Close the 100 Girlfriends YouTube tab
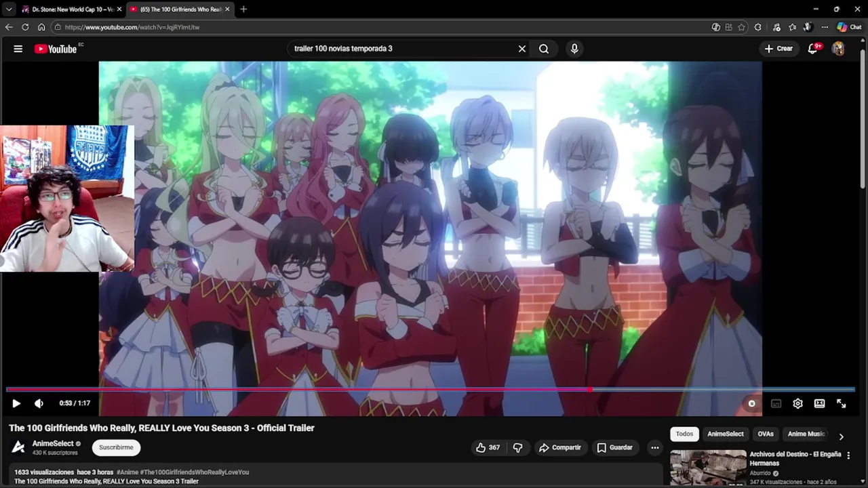 [227, 9]
